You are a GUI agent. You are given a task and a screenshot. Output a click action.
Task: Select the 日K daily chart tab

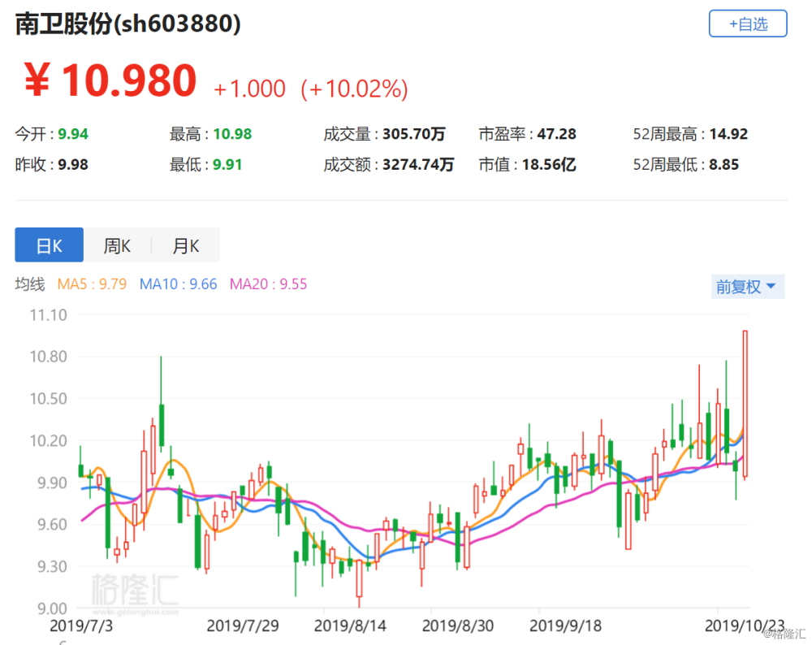click(x=50, y=245)
